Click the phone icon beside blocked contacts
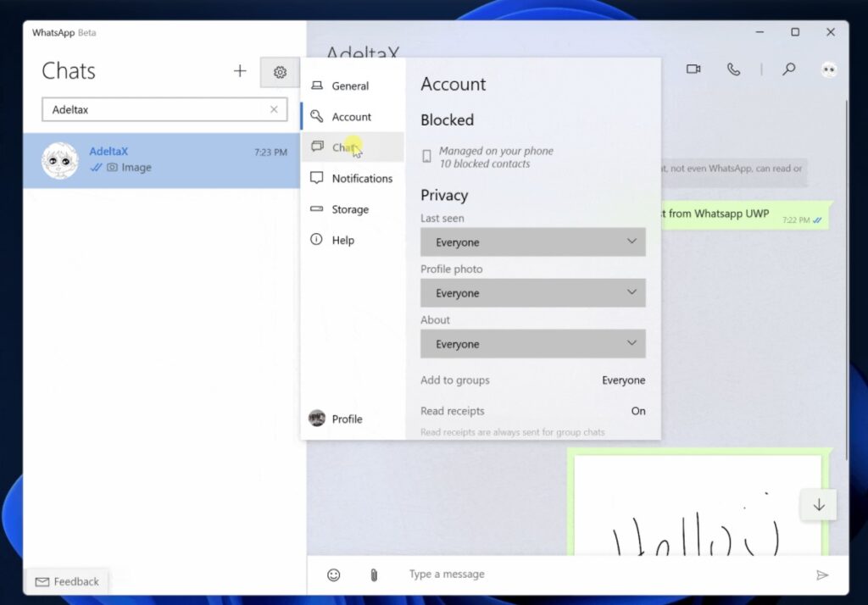Screen dimensions: 868x605 tap(427, 157)
